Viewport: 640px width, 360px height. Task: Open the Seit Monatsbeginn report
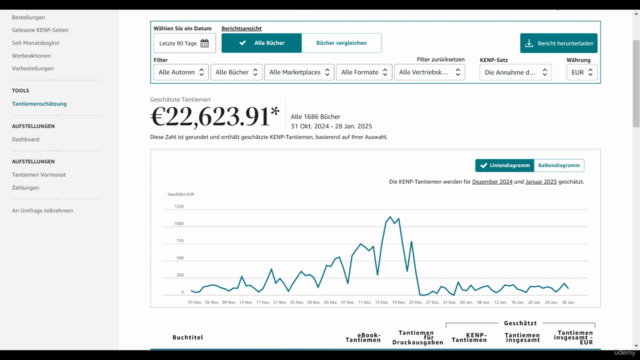point(36,43)
